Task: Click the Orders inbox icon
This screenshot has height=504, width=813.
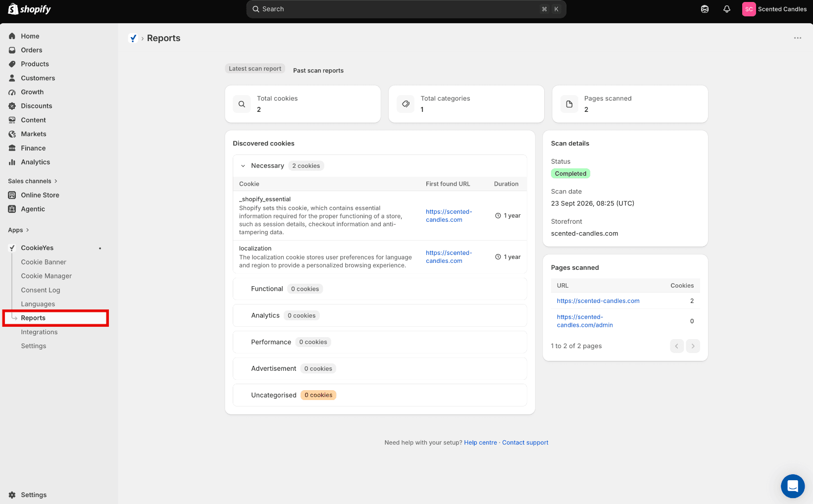Action: pyautogui.click(x=12, y=50)
